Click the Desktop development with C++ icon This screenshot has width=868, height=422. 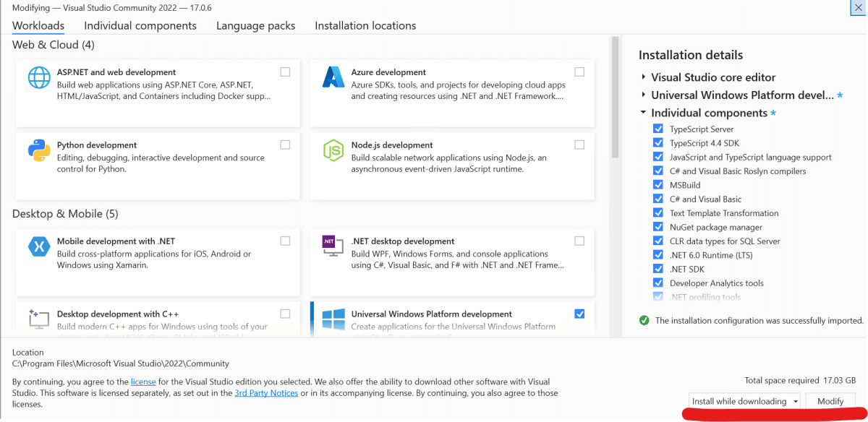coord(39,319)
